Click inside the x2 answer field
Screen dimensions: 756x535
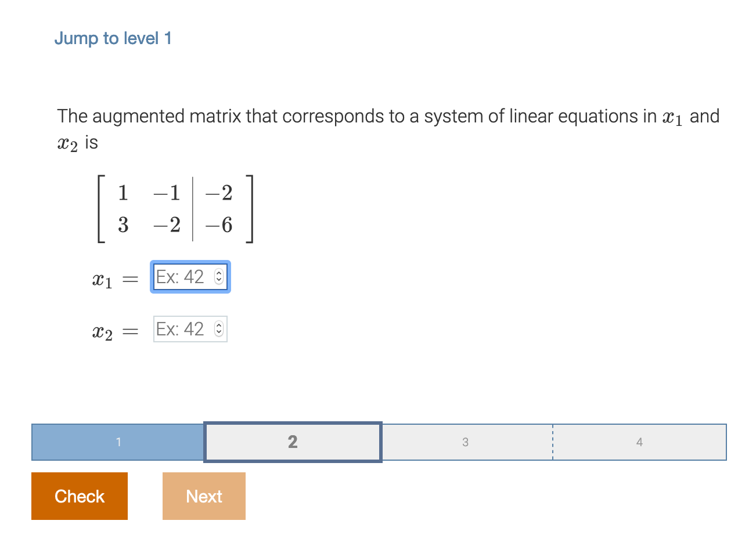click(180, 329)
